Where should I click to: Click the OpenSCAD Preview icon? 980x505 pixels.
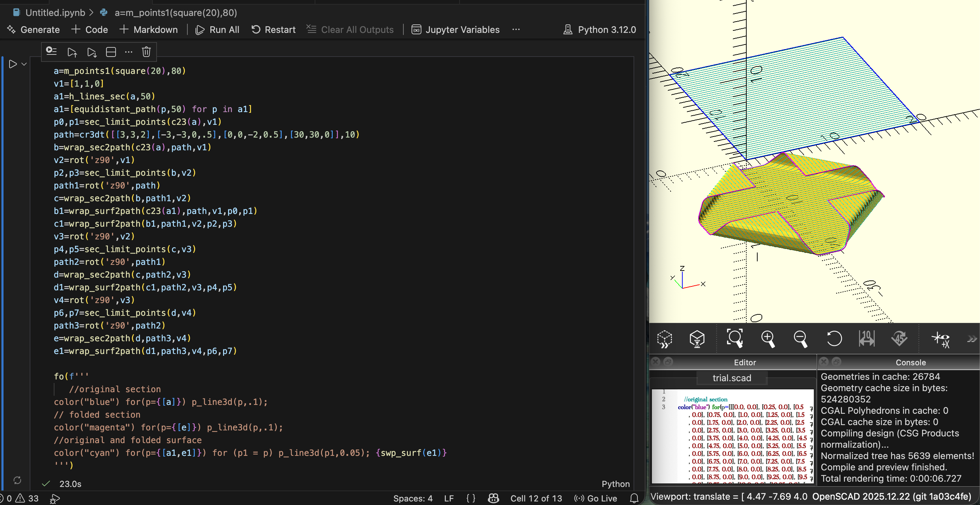665,338
